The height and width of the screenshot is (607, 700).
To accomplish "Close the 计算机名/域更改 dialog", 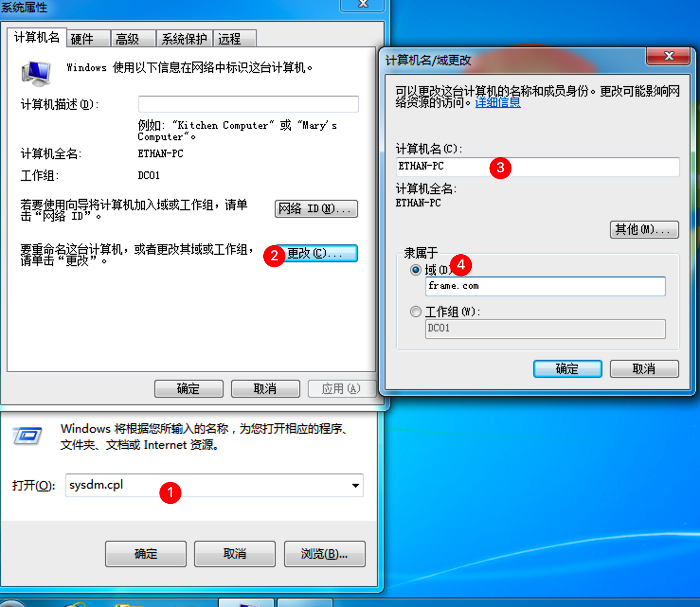I will pyautogui.click(x=668, y=56).
